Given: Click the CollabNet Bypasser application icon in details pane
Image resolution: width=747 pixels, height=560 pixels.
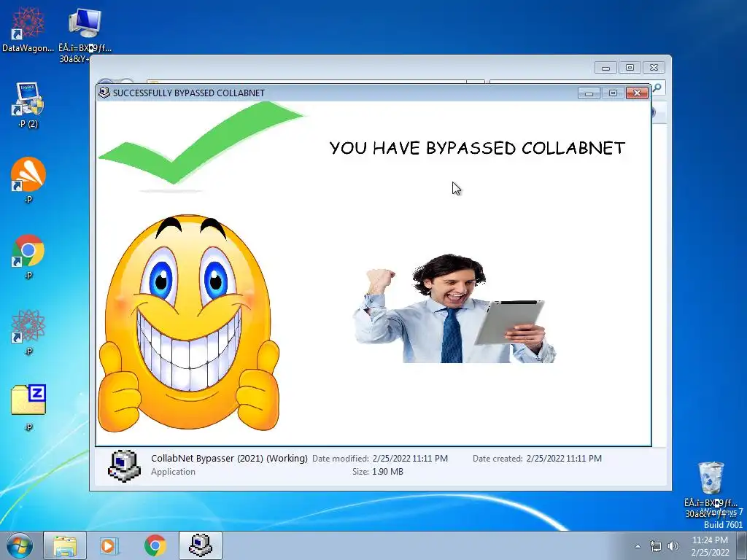Looking at the screenshot, I should tap(124, 465).
